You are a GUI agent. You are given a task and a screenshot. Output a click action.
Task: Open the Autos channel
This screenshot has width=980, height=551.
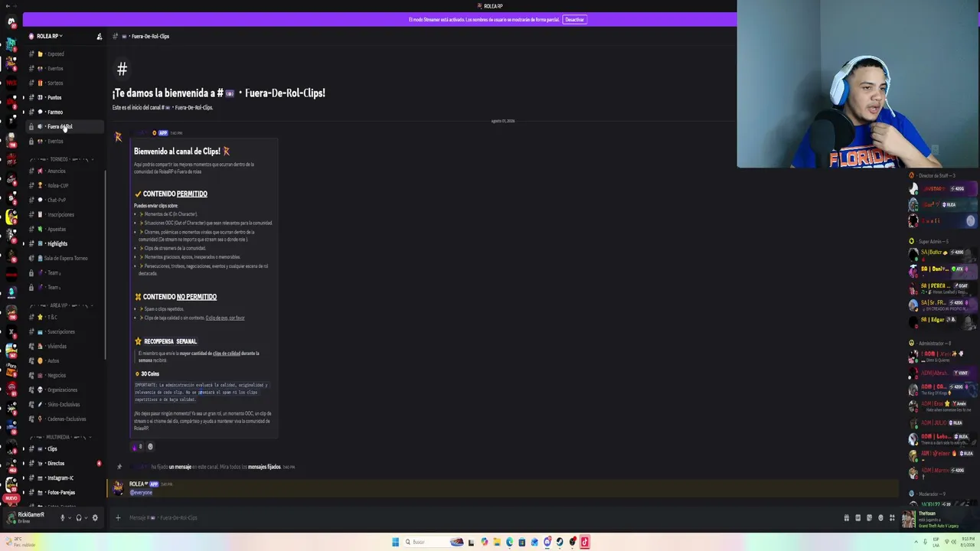63,360
